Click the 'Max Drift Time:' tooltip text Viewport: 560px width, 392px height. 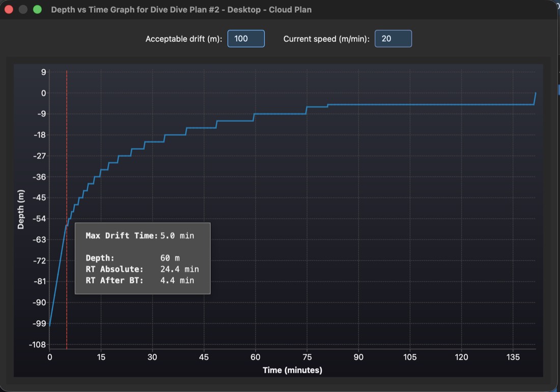[122, 236]
